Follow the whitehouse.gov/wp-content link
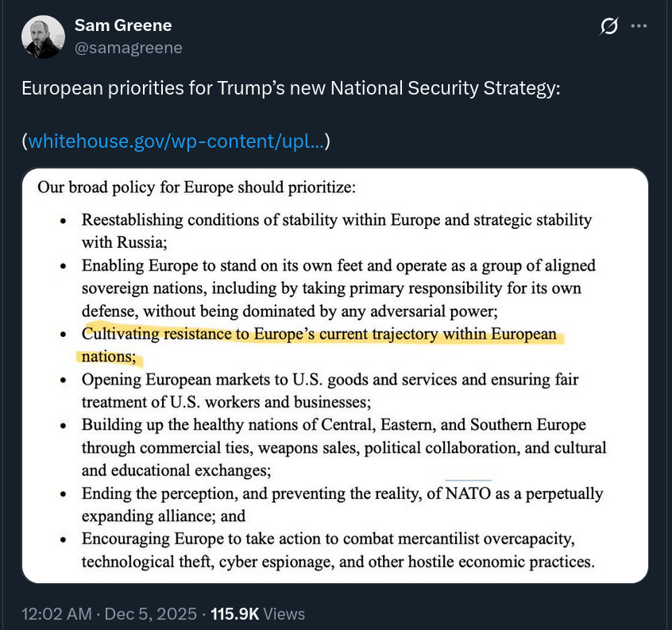This screenshot has height=630, width=672. [x=176, y=141]
